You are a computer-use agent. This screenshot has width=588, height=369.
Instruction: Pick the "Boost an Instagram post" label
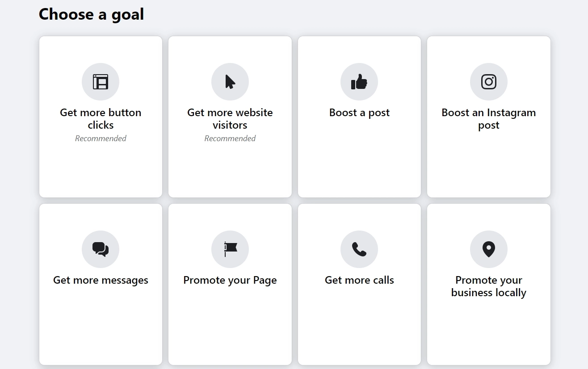(x=489, y=119)
